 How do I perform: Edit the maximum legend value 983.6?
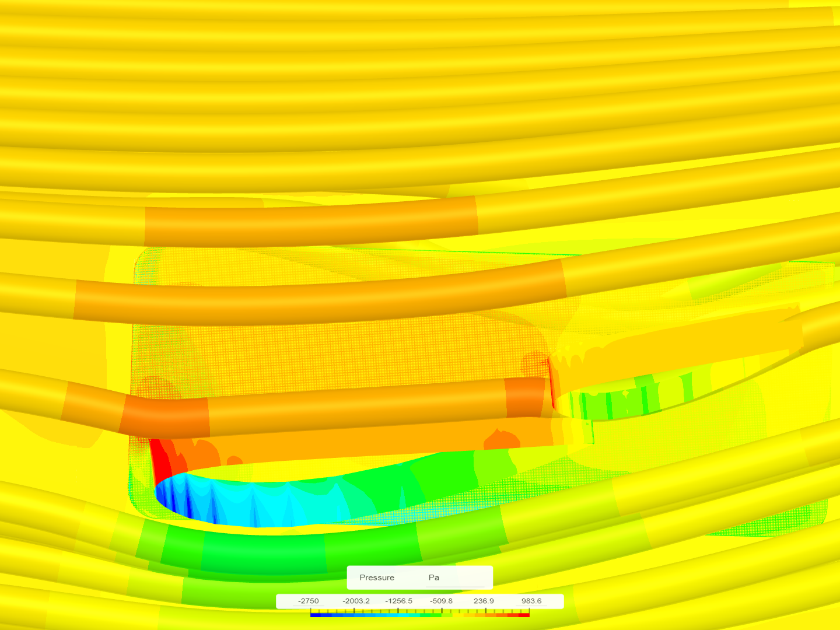(531, 601)
